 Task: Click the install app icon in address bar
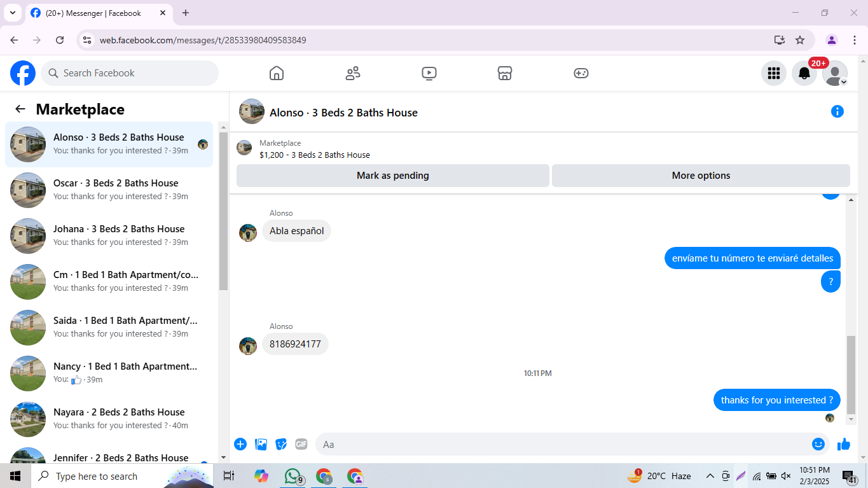click(780, 40)
